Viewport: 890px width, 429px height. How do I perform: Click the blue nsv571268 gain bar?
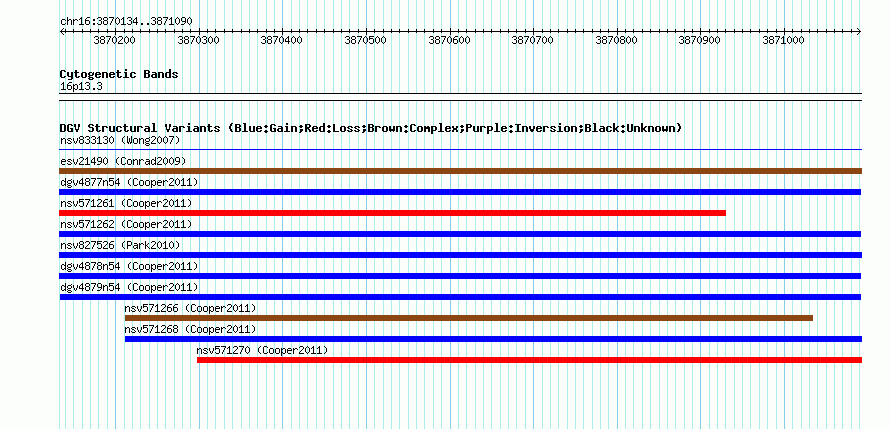[493, 339]
